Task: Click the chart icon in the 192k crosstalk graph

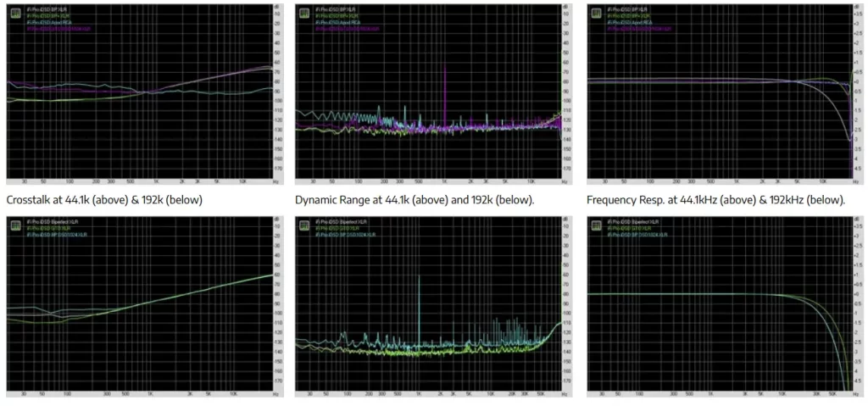Action: 14,226
